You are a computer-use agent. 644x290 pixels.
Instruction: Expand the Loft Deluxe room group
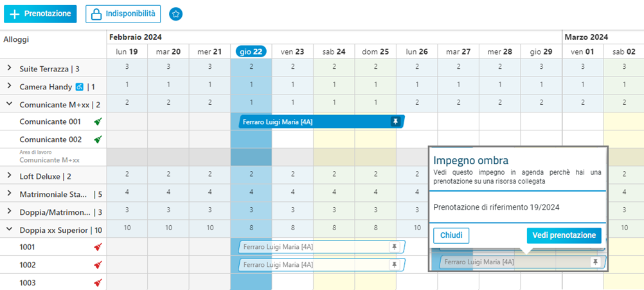pos(9,176)
